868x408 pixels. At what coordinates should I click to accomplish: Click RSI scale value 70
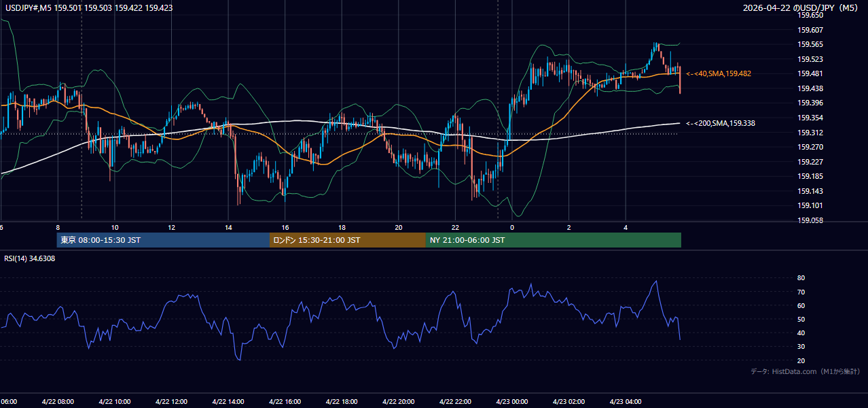point(801,292)
